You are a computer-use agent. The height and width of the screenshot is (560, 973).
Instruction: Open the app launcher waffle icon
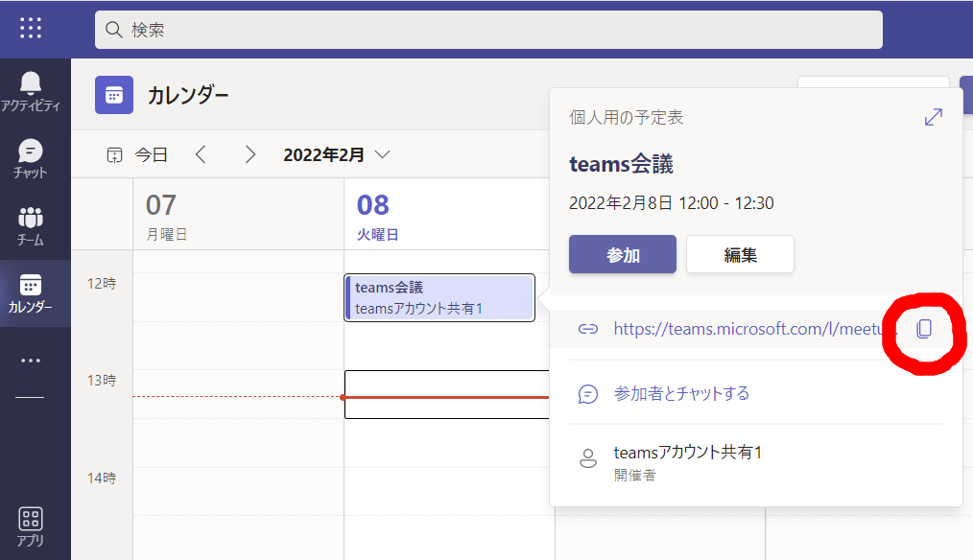[x=31, y=28]
